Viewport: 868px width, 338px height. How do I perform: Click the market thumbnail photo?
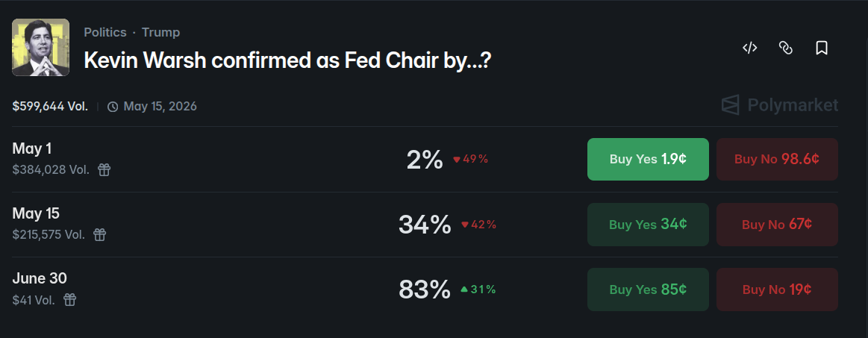coord(41,48)
